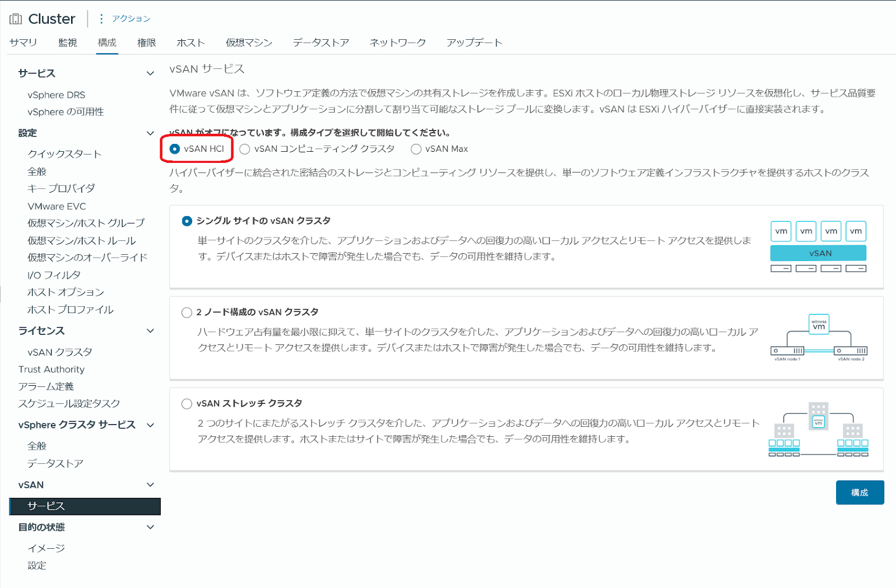Go to the 仮想マシン tab
Image resolution: width=896 pixels, height=588 pixels.
click(249, 43)
